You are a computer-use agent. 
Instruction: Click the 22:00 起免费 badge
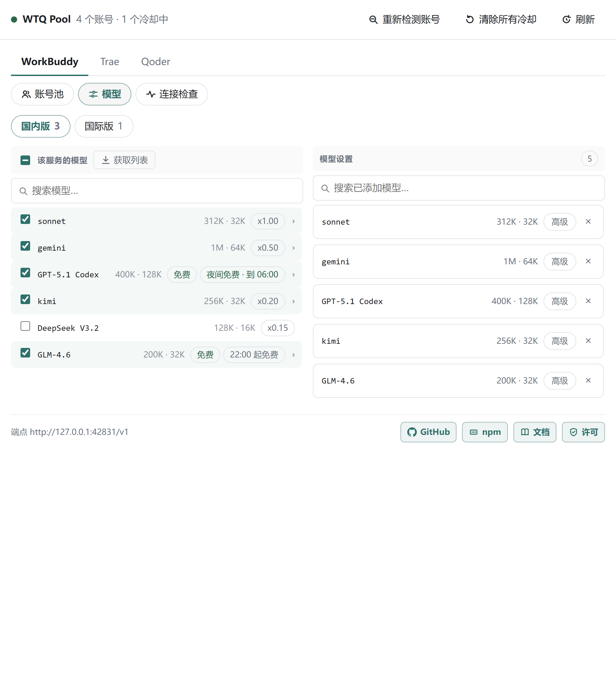tap(254, 355)
